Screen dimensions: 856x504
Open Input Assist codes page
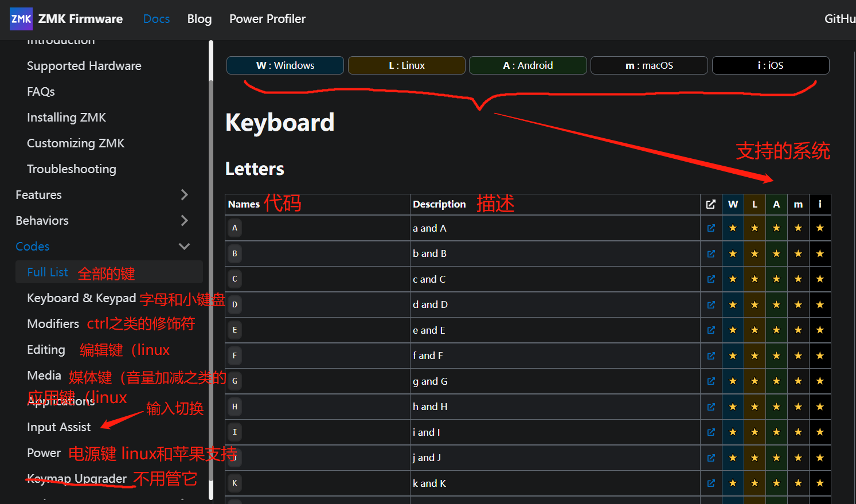pyautogui.click(x=59, y=427)
